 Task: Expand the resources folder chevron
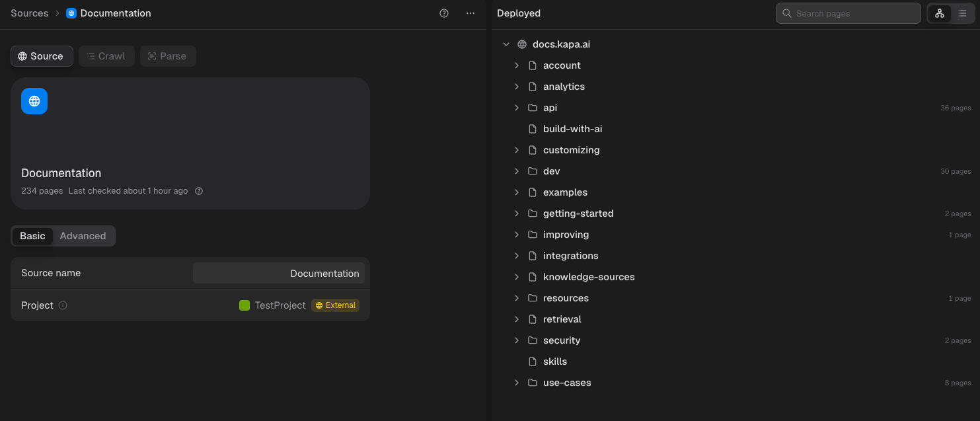[517, 298]
